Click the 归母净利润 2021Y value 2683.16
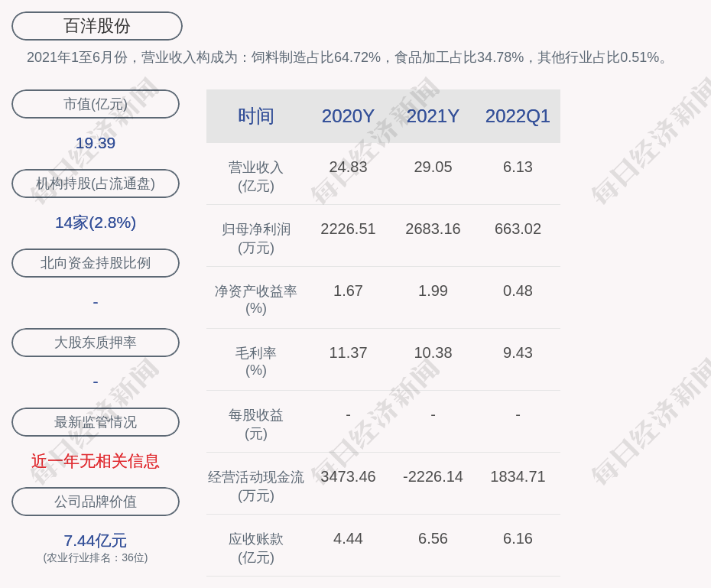This screenshot has height=588, width=711. pos(433,229)
